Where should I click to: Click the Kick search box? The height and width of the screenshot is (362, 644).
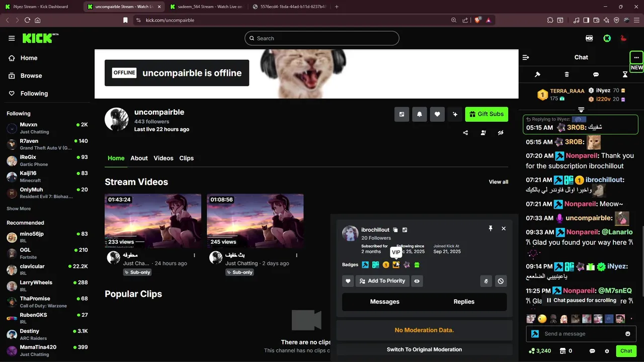(x=322, y=38)
